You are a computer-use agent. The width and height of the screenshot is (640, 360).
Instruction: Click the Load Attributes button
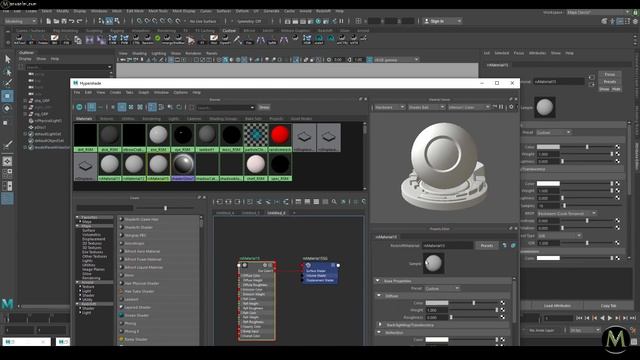pyautogui.click(x=557, y=306)
